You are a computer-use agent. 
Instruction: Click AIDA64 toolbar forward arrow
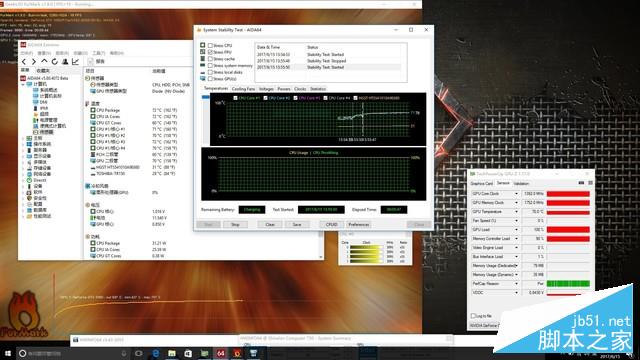34,62
